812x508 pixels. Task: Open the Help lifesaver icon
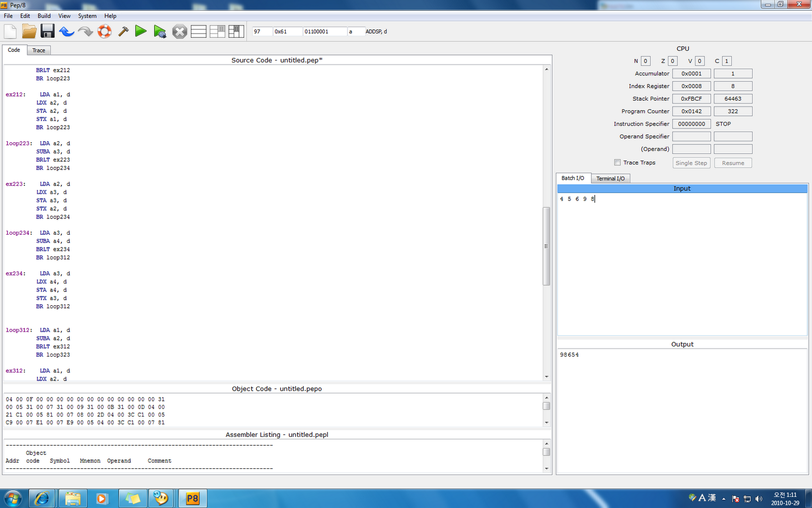pos(104,31)
